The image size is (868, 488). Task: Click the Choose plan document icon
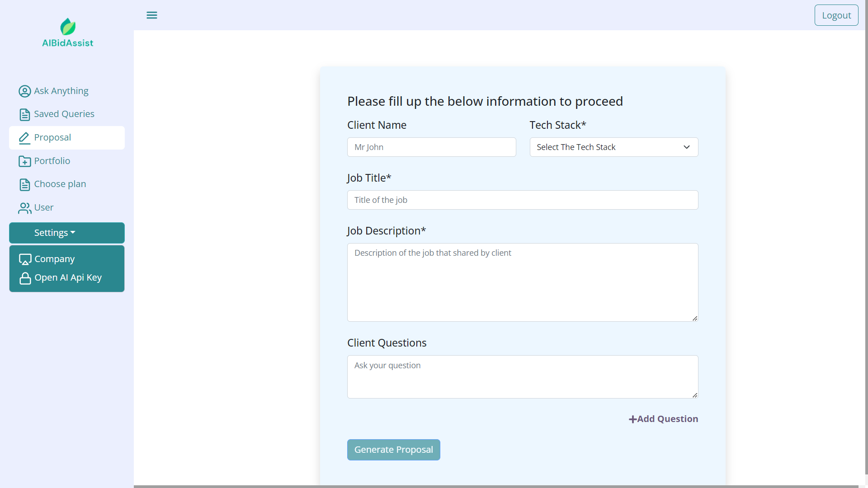click(24, 184)
